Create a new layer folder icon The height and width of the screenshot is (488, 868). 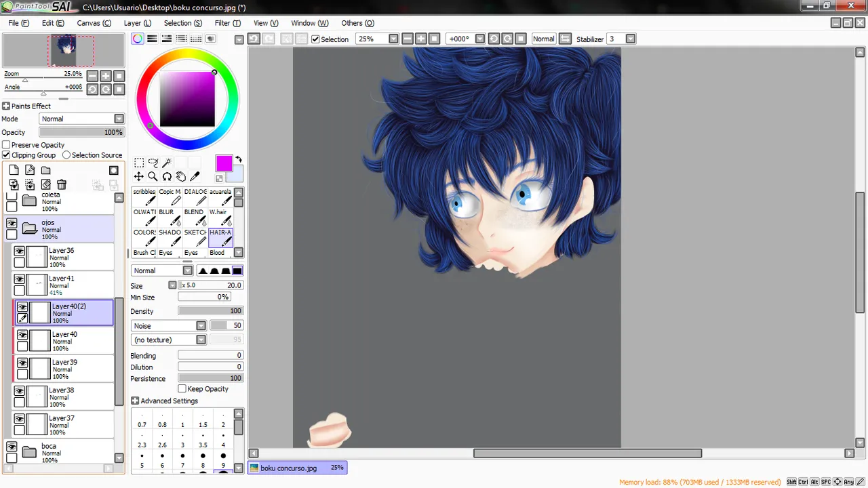45,170
